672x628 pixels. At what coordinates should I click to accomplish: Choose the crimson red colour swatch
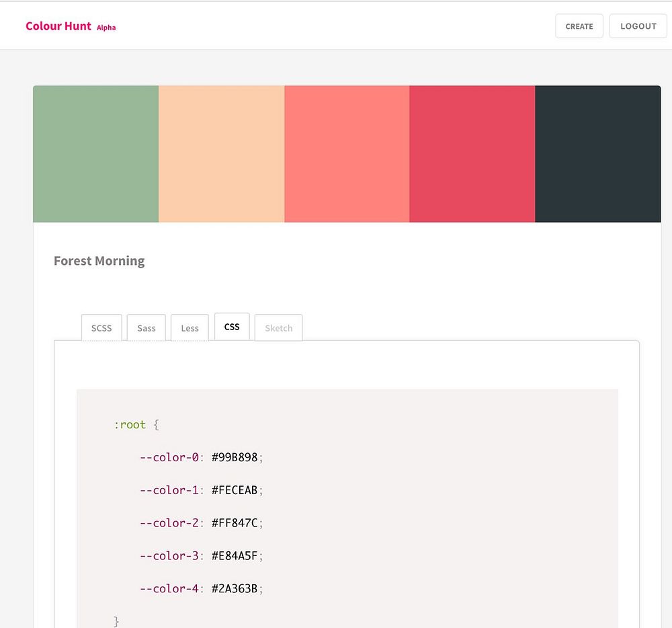tap(472, 154)
